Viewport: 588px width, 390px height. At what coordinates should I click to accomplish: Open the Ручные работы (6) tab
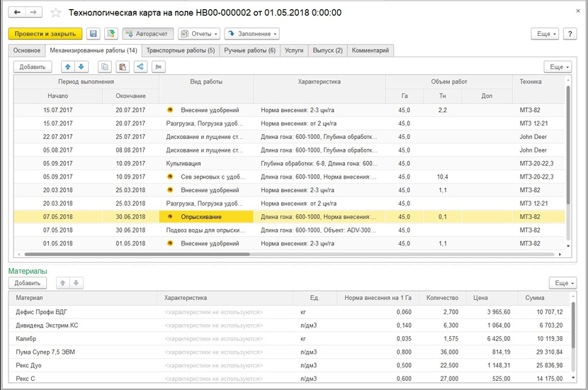pos(249,50)
